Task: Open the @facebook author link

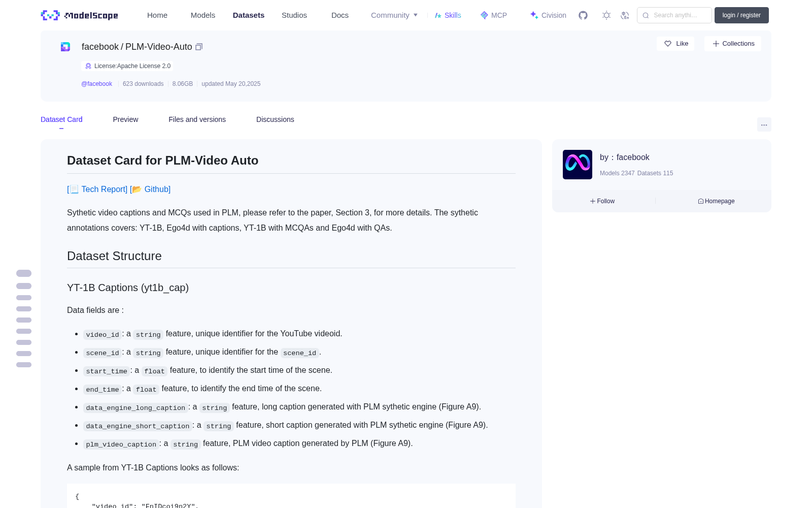Action: point(96,84)
